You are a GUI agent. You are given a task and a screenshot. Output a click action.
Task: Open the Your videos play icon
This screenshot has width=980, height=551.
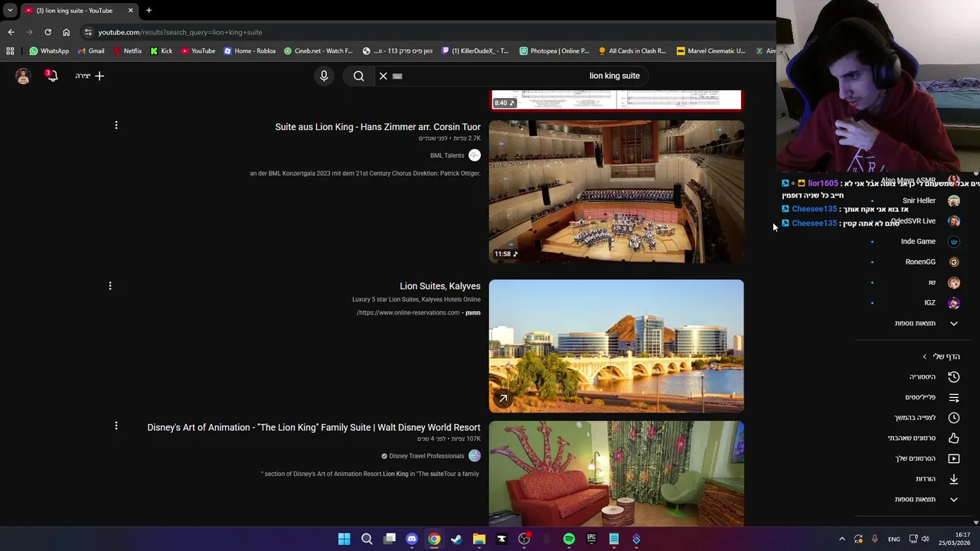[953, 458]
